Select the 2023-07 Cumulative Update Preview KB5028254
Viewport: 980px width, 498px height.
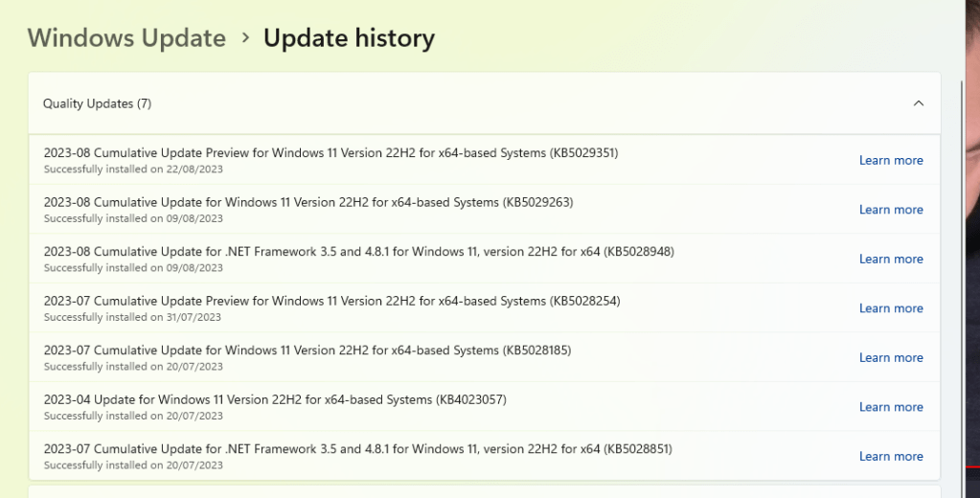coord(485,308)
